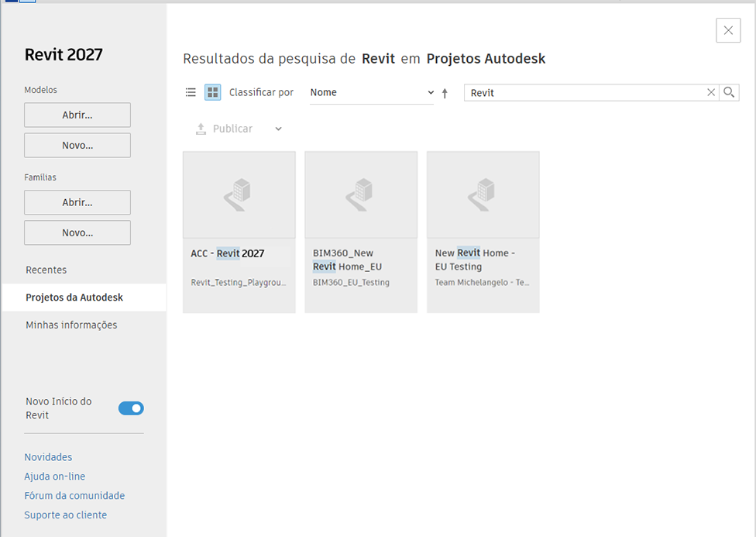Open the Novidades link

[x=48, y=457]
